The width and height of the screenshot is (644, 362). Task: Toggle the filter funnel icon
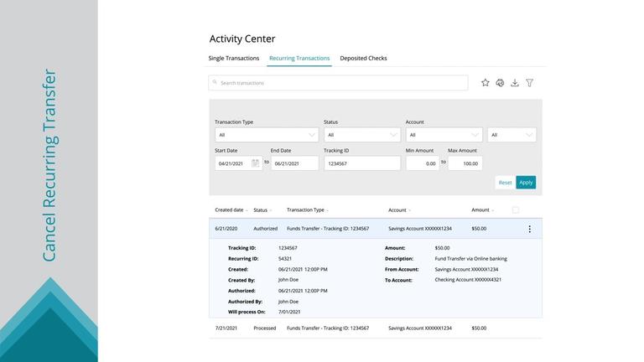point(530,82)
